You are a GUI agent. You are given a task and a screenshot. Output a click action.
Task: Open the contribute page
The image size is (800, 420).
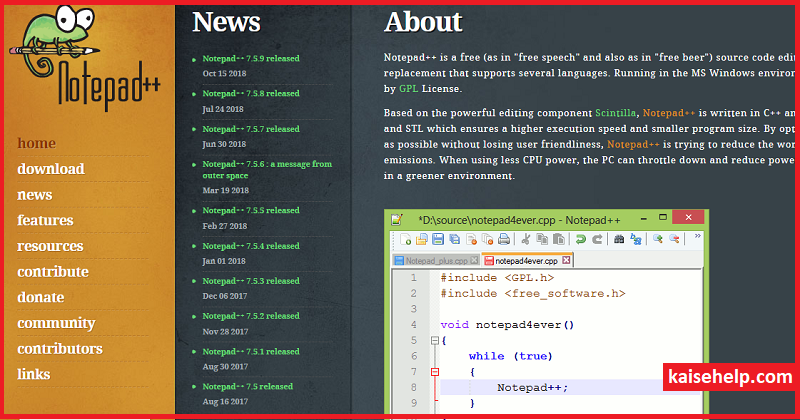[x=53, y=271]
